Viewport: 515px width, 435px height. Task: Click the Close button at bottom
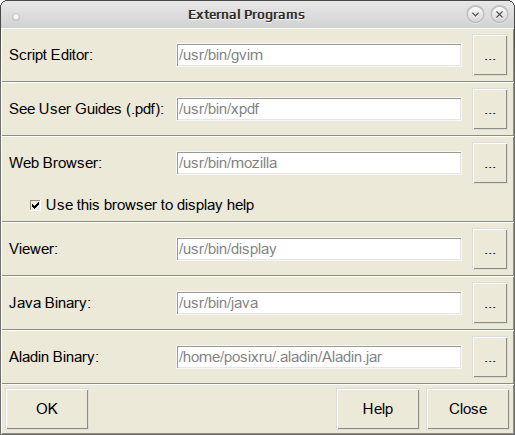click(x=468, y=409)
